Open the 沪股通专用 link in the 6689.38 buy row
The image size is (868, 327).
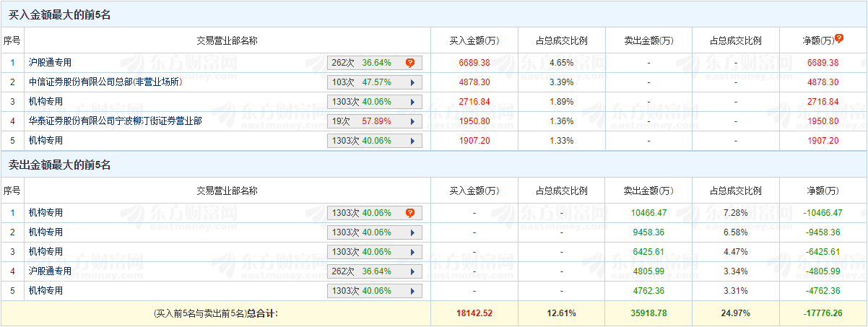pyautogui.click(x=50, y=63)
